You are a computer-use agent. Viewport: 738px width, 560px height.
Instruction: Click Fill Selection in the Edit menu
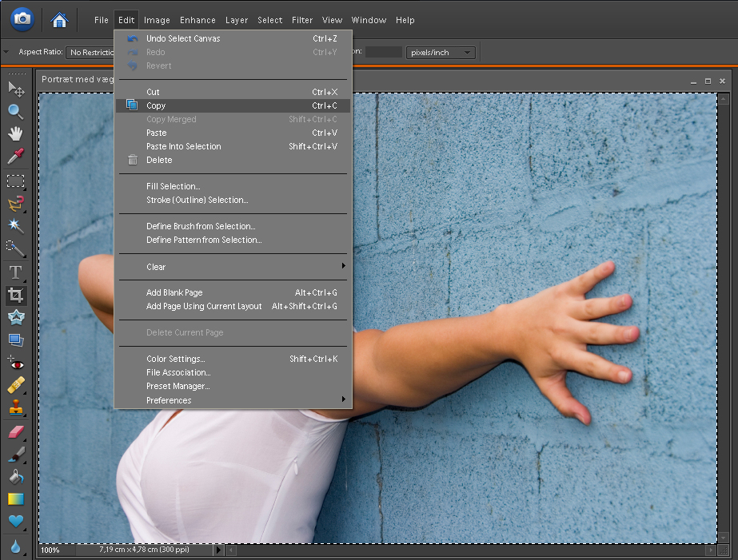173,186
